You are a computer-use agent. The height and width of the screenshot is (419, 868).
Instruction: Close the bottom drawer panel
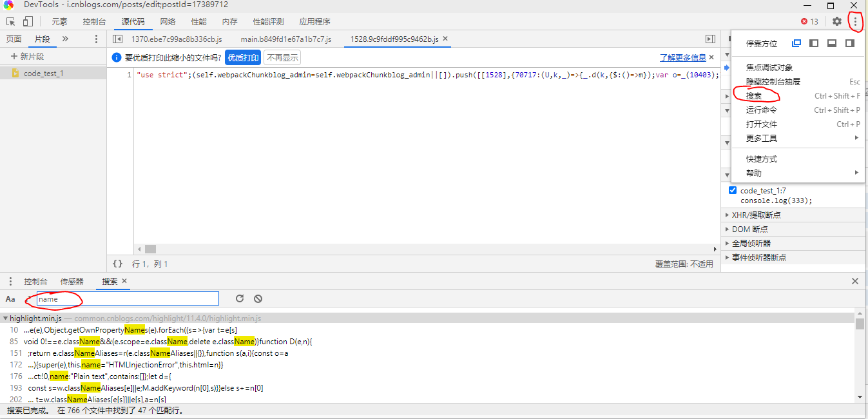pyautogui.click(x=855, y=281)
